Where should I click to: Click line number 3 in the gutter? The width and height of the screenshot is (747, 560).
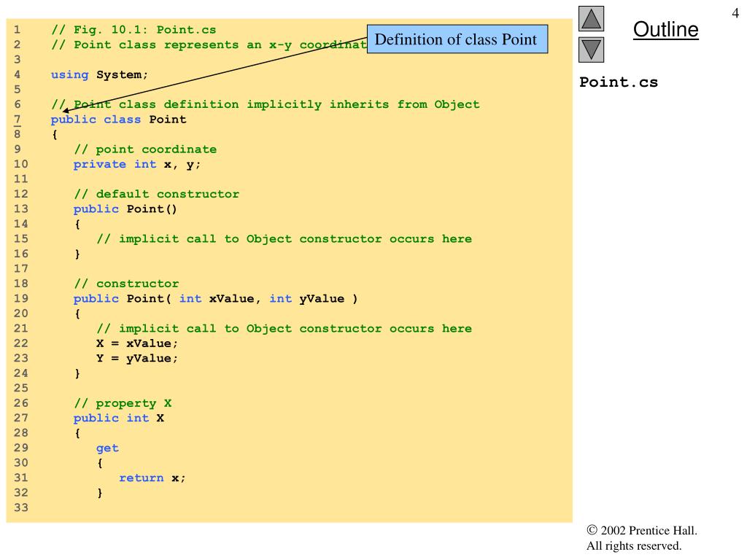(18, 60)
